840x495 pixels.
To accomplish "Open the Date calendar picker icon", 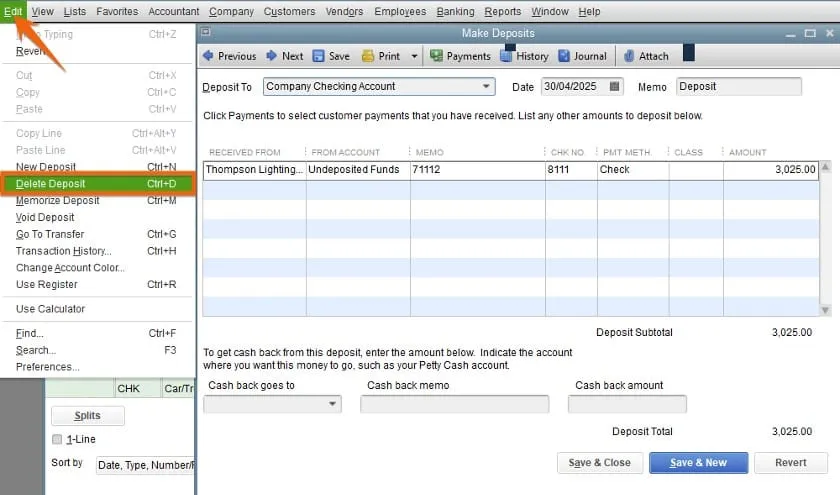I will click(x=614, y=87).
